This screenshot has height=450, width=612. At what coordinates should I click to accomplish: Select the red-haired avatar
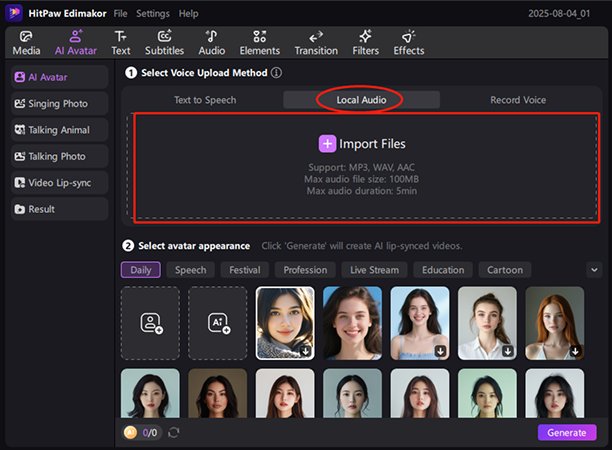tap(555, 323)
